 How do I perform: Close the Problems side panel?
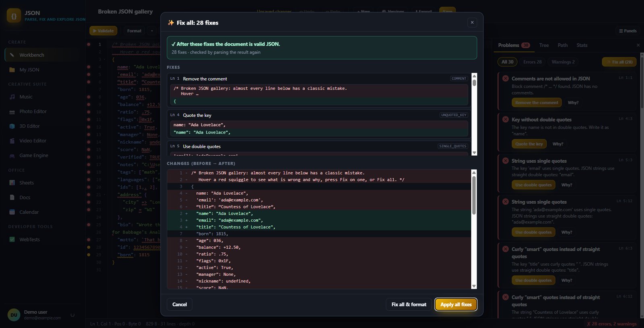(638, 45)
